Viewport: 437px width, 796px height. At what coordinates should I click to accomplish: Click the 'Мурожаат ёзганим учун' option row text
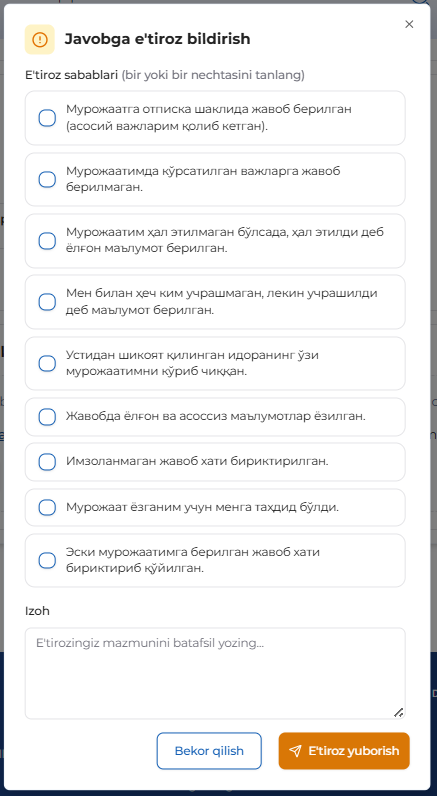click(202, 507)
